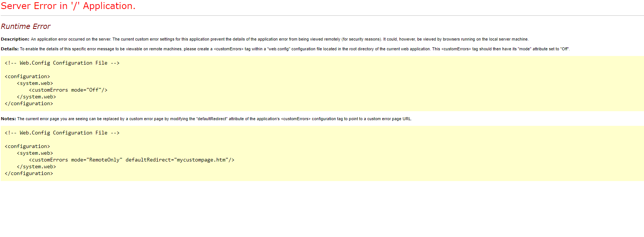Click the bold 'Notes:' label

tap(8, 119)
